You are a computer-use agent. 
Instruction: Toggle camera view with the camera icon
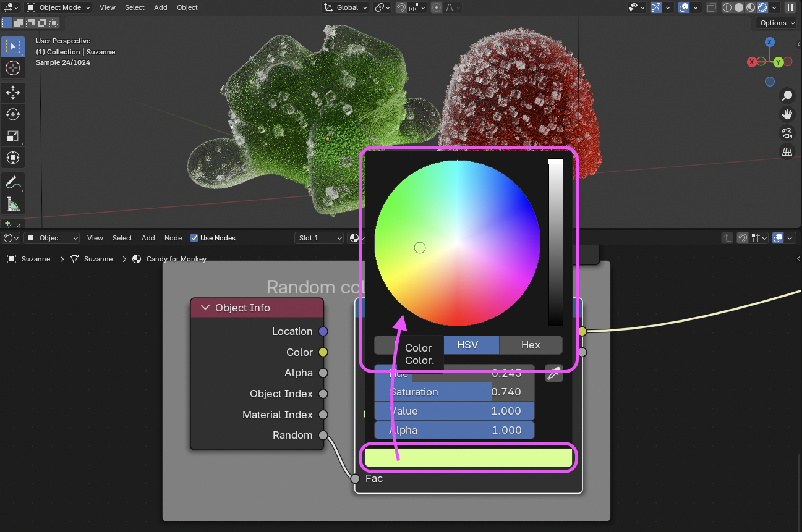tap(787, 133)
